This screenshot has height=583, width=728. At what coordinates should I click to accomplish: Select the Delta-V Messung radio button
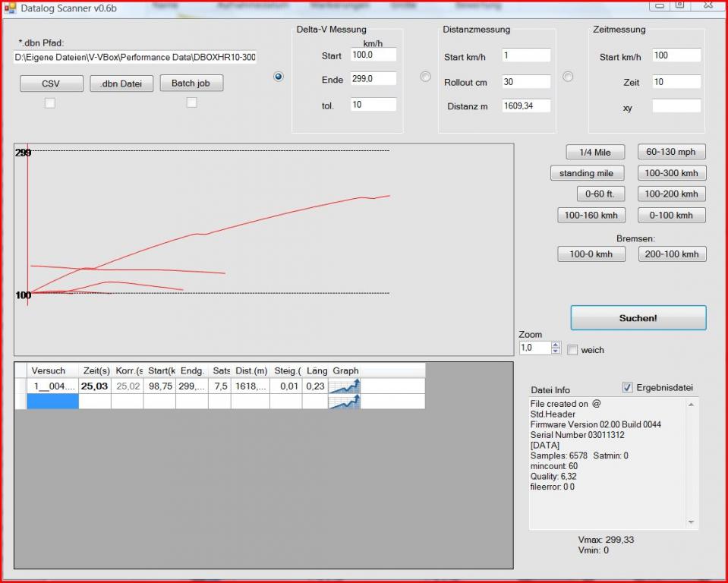(x=278, y=77)
